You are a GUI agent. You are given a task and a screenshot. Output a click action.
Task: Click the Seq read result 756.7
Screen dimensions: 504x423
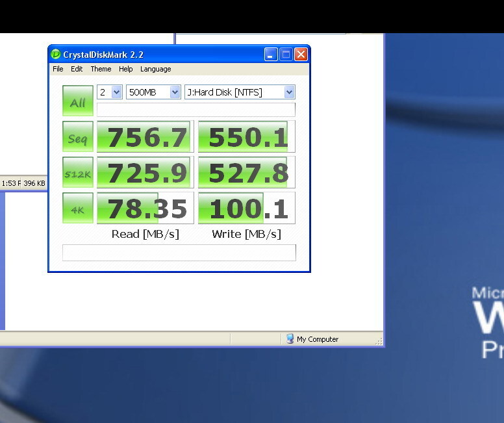(x=145, y=137)
